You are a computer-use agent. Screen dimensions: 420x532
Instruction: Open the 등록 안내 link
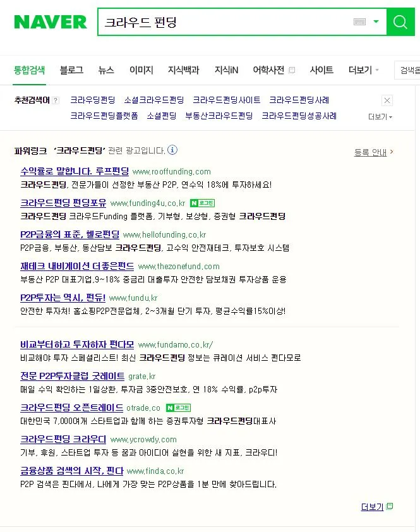point(371,152)
